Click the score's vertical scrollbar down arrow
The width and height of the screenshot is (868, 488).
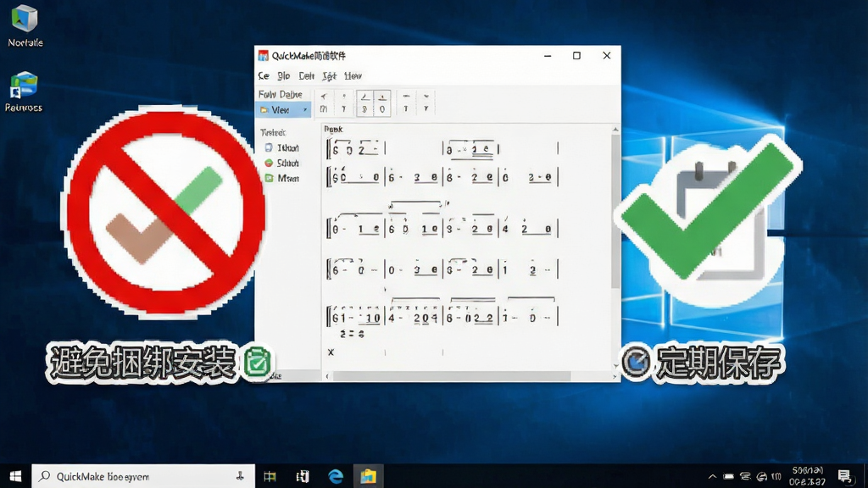point(615,367)
